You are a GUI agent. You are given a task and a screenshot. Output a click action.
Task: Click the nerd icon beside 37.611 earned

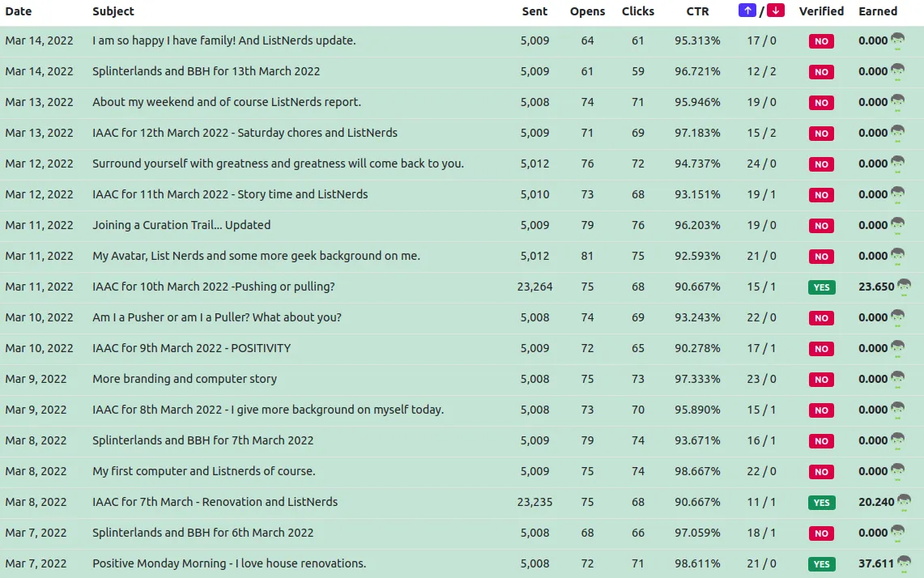point(904,564)
